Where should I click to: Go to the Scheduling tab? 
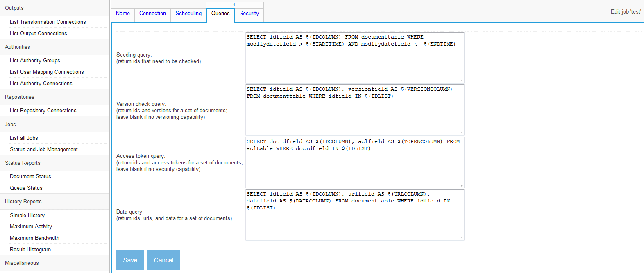click(x=188, y=14)
